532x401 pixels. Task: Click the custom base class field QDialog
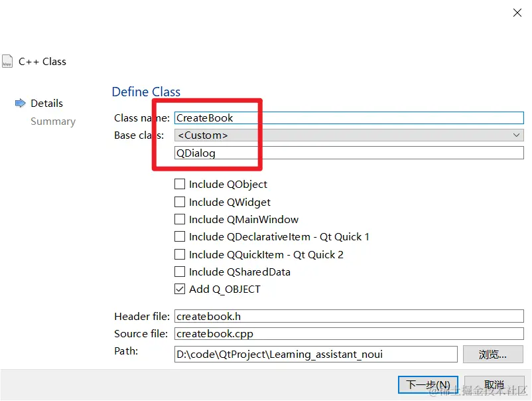point(349,153)
